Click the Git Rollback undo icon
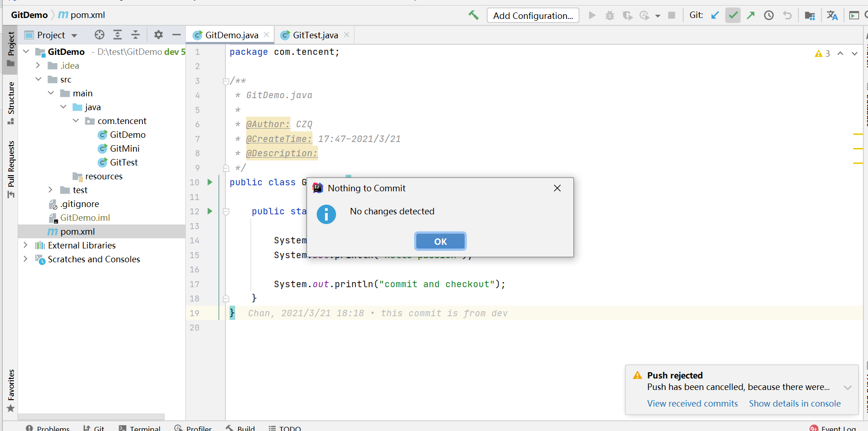This screenshot has width=868, height=431. tap(787, 15)
